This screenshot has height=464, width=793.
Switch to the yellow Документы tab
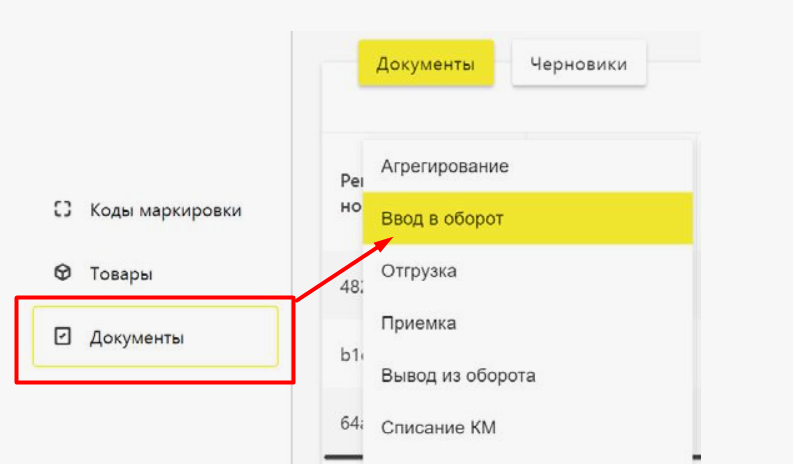[x=425, y=64]
